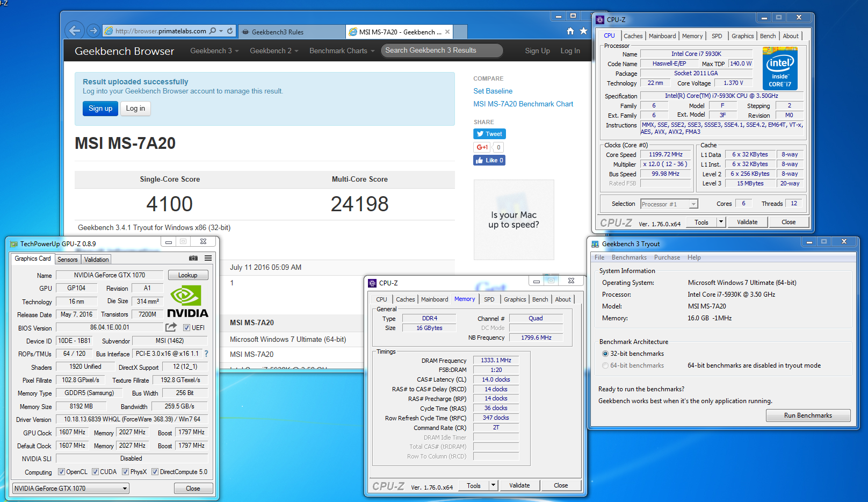Click the CPU-Z title bar icon of top window
Viewport: 868px width, 502px height.
tap(600, 19)
